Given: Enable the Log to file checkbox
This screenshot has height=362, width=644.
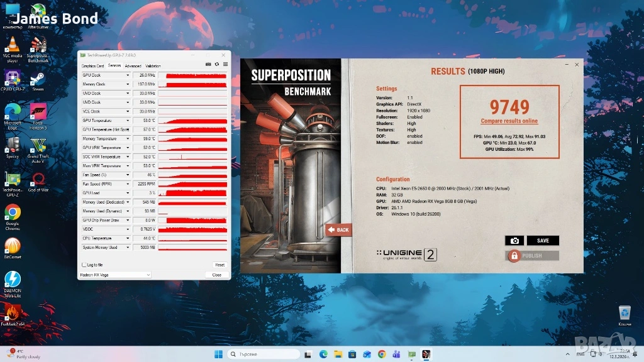Looking at the screenshot, I should (84, 265).
